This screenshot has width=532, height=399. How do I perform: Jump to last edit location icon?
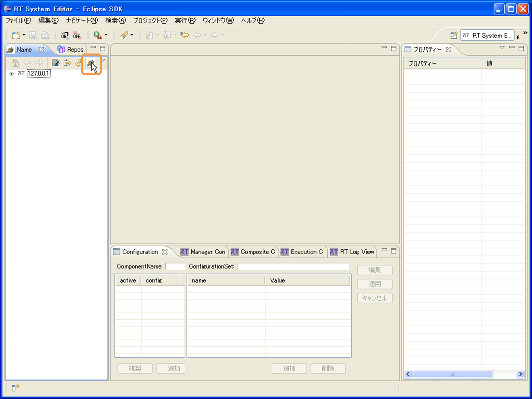point(184,35)
